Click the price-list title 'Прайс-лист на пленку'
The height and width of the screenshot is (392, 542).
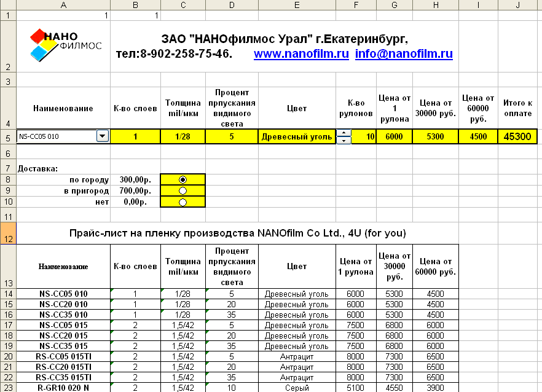(x=237, y=233)
